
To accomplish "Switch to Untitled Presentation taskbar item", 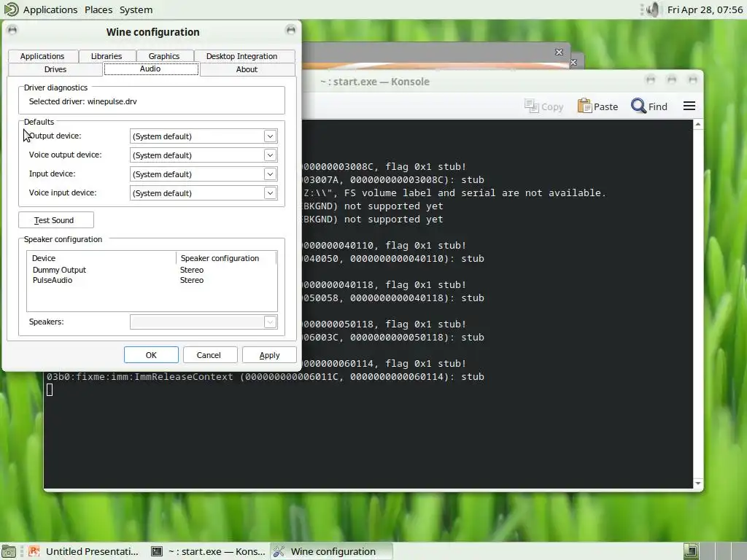I will tap(84, 551).
